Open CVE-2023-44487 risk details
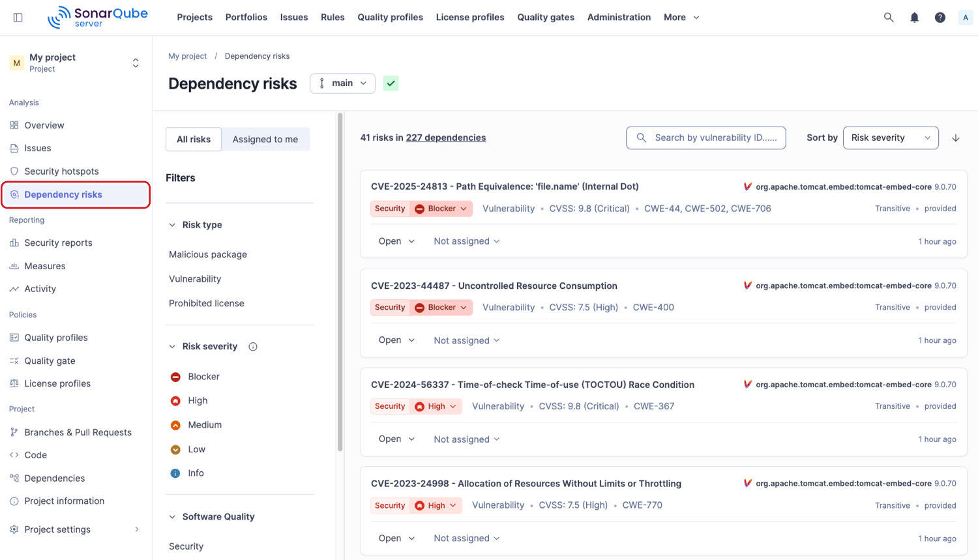This screenshot has height=560, width=978. (494, 286)
